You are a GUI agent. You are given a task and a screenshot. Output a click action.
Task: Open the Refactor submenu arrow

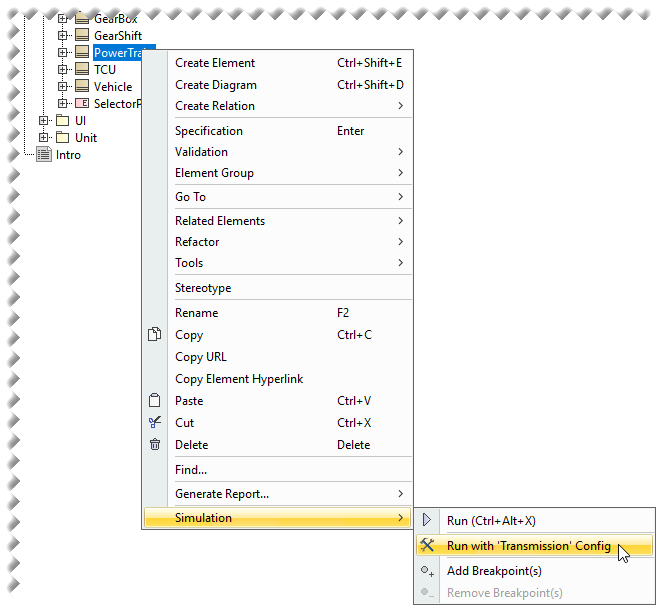pos(400,241)
